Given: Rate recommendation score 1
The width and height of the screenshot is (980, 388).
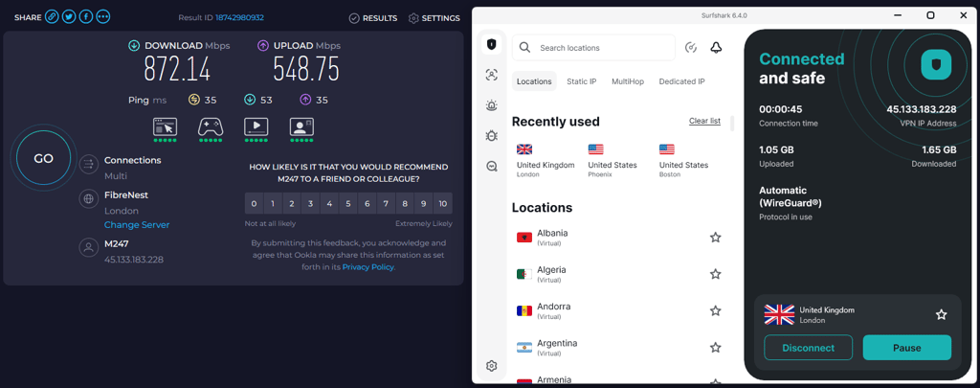Looking at the screenshot, I should (x=273, y=203).
